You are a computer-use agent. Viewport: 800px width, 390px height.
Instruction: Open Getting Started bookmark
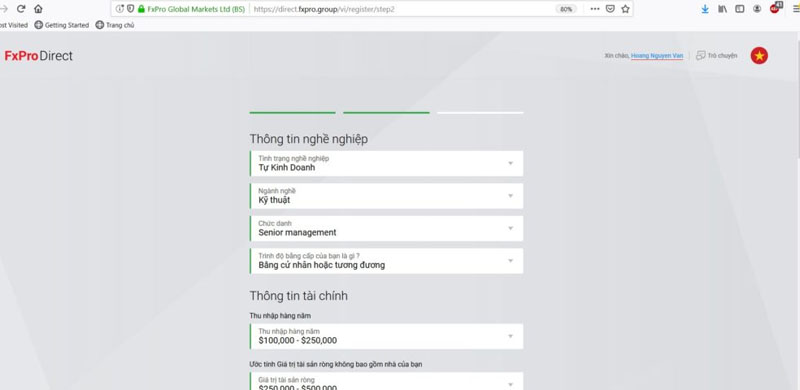62,25
